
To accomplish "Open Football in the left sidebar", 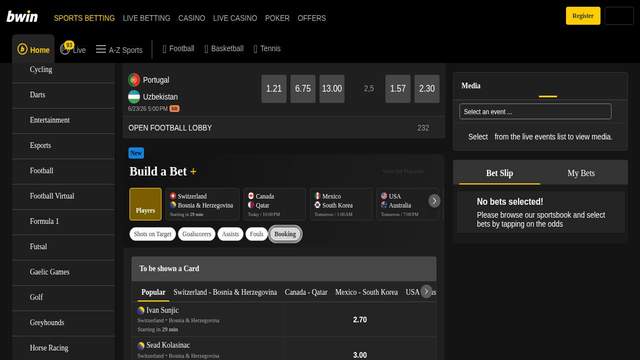I will tap(64, 171).
